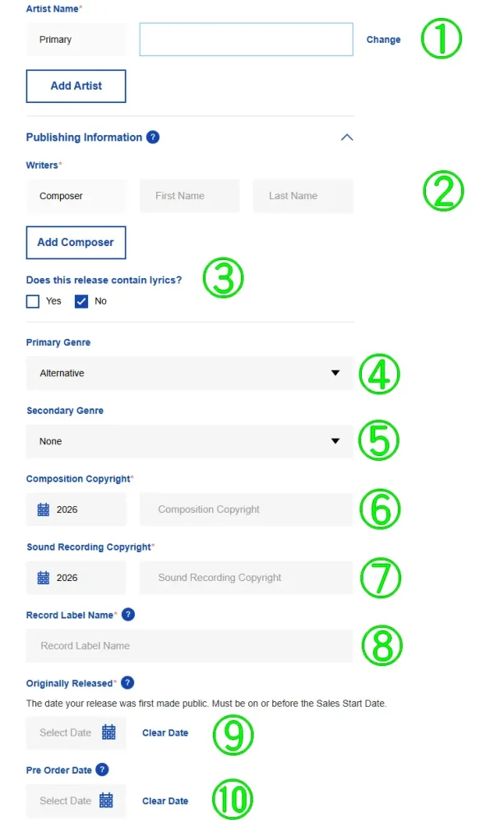The image size is (504, 823).
Task: Open the Secondary Genre dropdown
Action: point(189,442)
